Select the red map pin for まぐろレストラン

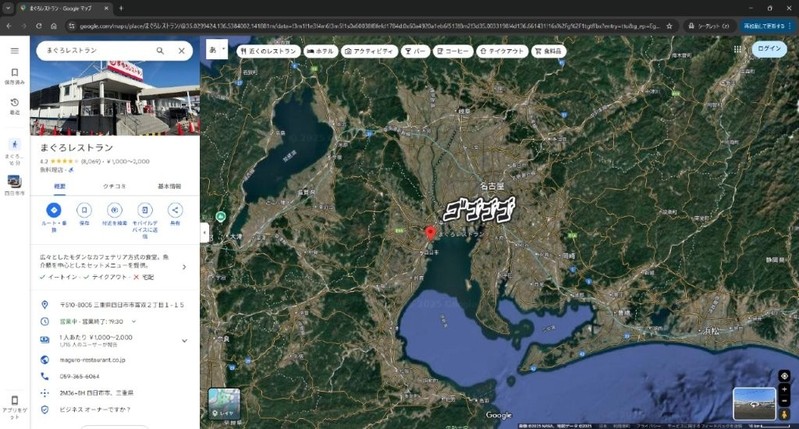pos(431,233)
